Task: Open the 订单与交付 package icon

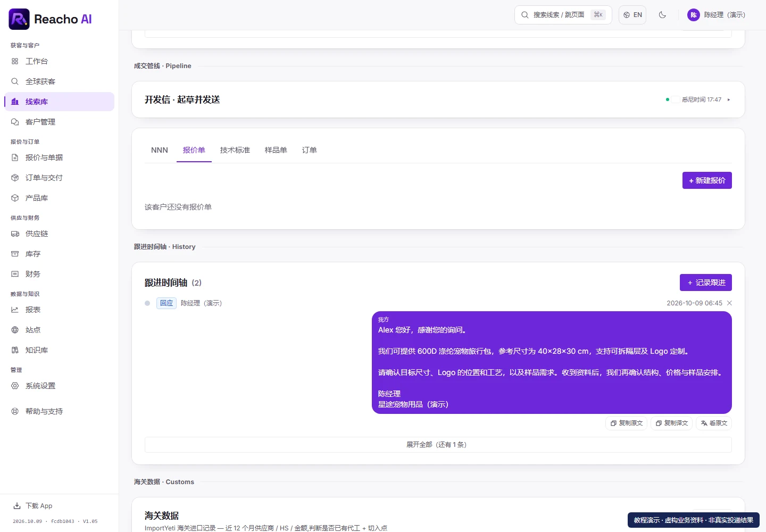Action: (15, 178)
